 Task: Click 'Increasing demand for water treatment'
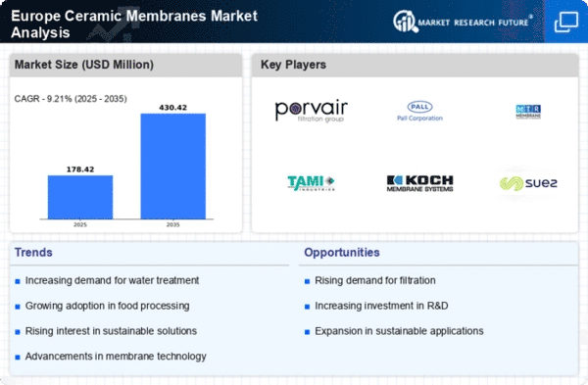coord(112,280)
